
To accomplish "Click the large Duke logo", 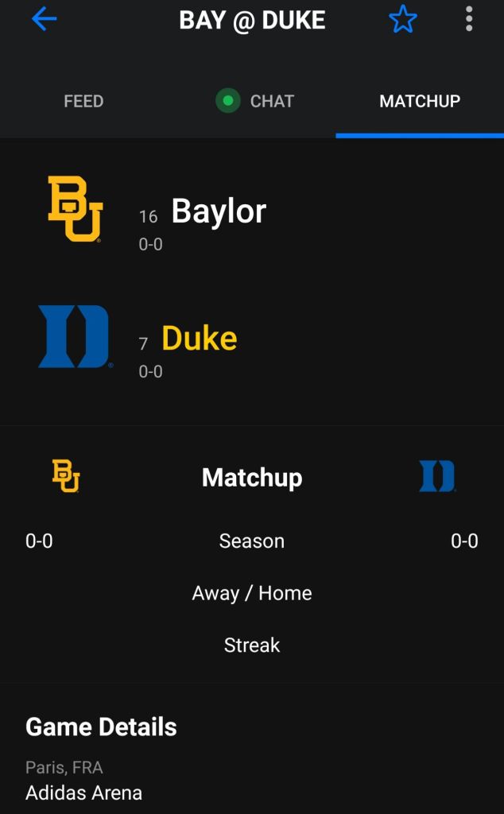I will click(x=74, y=336).
